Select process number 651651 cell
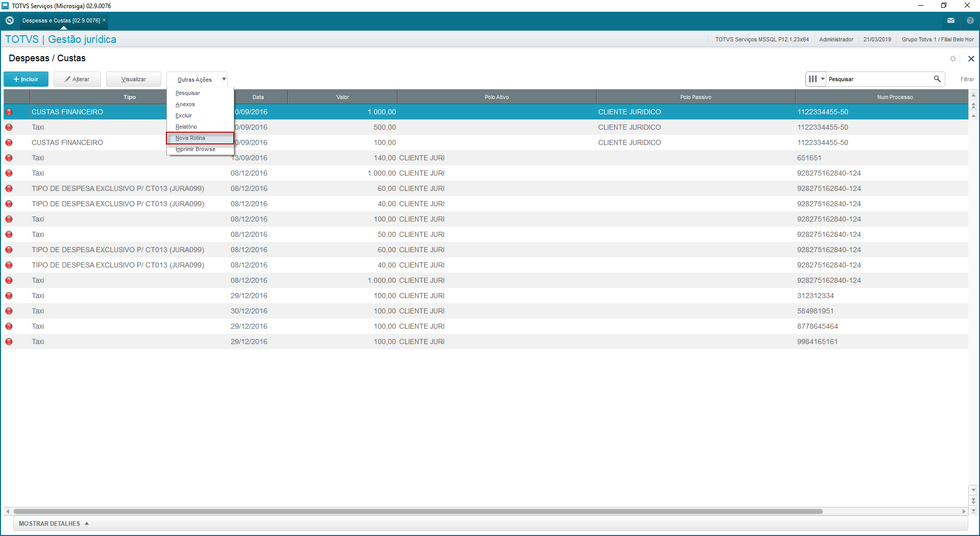The width and height of the screenshot is (980, 536). (x=810, y=158)
